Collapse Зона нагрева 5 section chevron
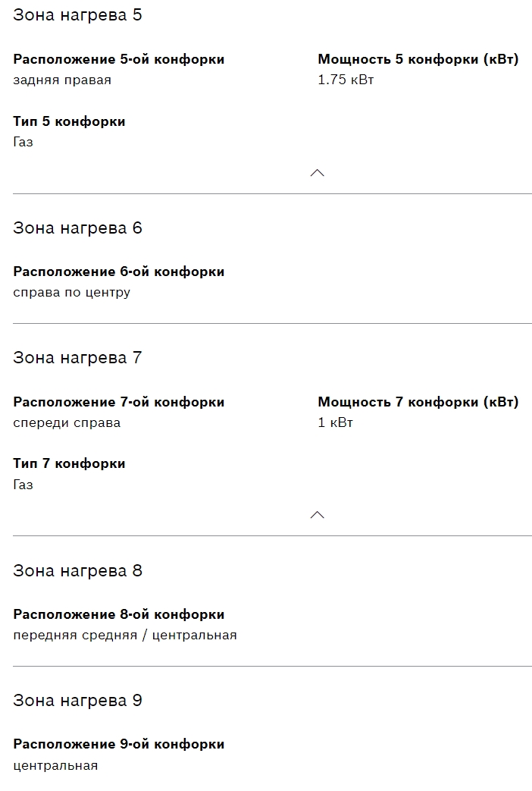The width and height of the screenshot is (532, 791). coord(318,173)
